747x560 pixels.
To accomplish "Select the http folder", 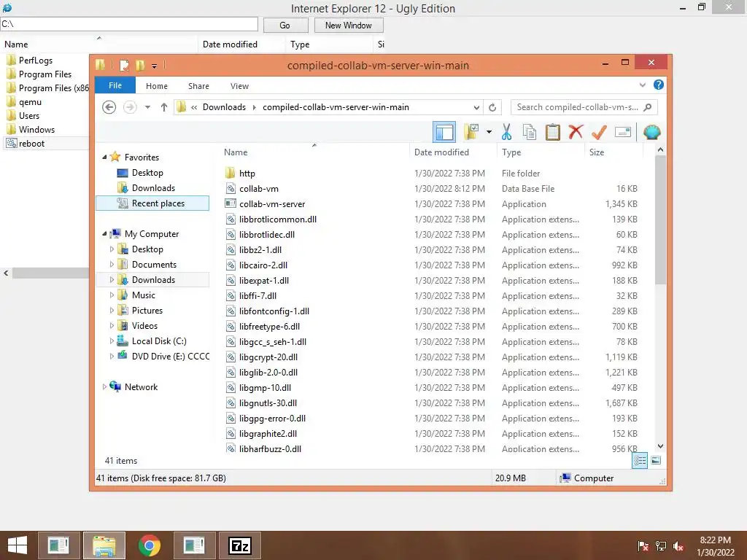I will [x=247, y=174].
